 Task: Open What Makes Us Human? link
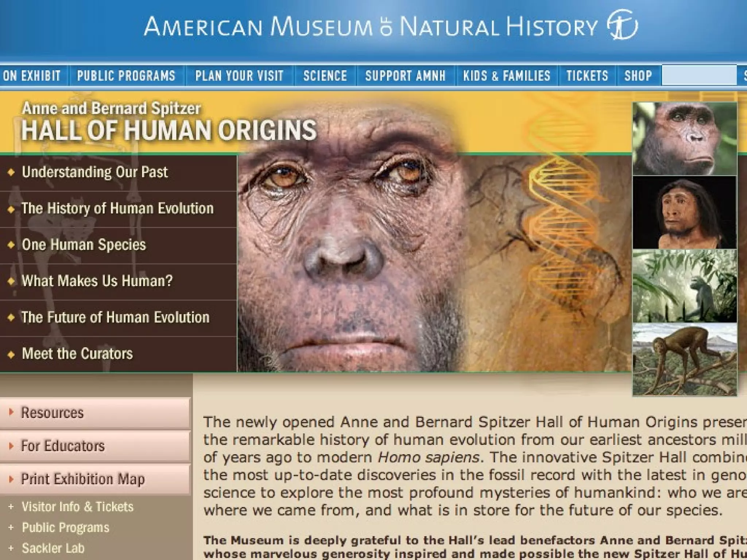97,281
